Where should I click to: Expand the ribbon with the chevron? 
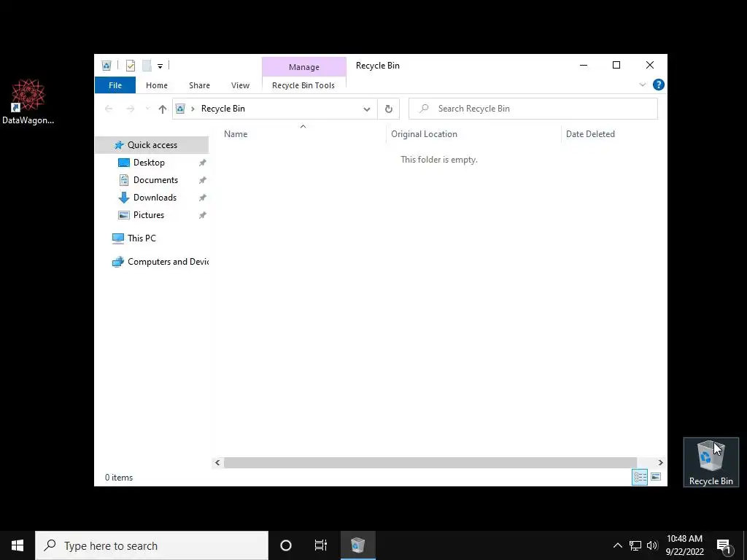(642, 85)
